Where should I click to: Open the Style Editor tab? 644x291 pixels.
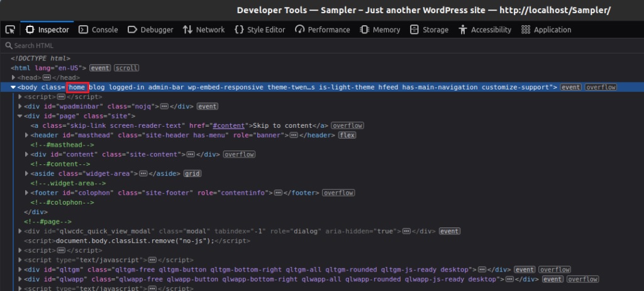tap(260, 30)
